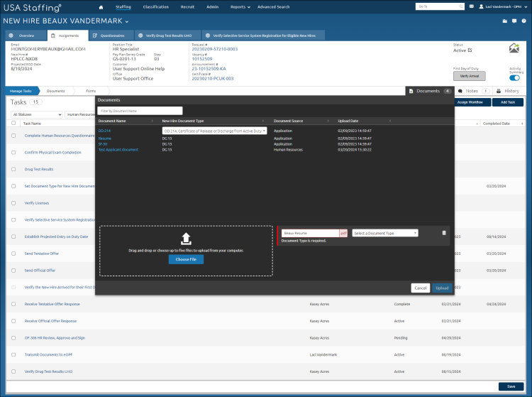Open the DD-214 document link
The height and width of the screenshot is (397, 532).
coord(104,131)
